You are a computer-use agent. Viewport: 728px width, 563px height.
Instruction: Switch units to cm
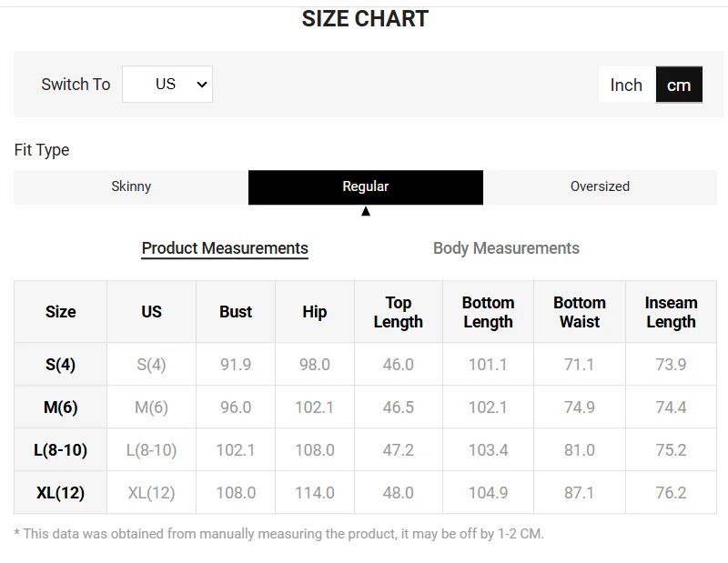pyautogui.click(x=679, y=85)
